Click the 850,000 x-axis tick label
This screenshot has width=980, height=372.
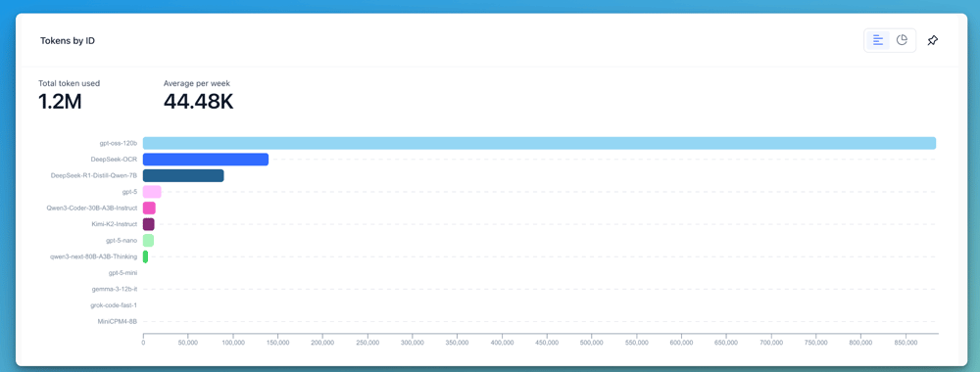pyautogui.click(x=906, y=343)
